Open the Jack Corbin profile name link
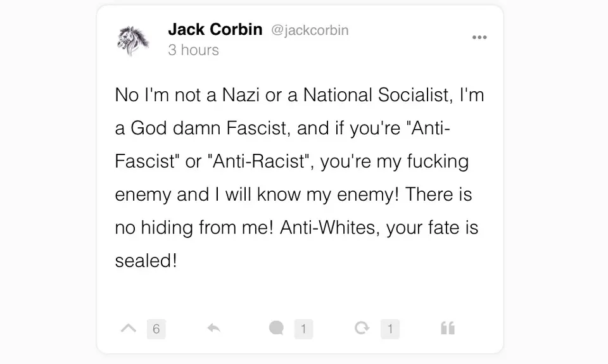The height and width of the screenshot is (364, 608). coord(215,30)
